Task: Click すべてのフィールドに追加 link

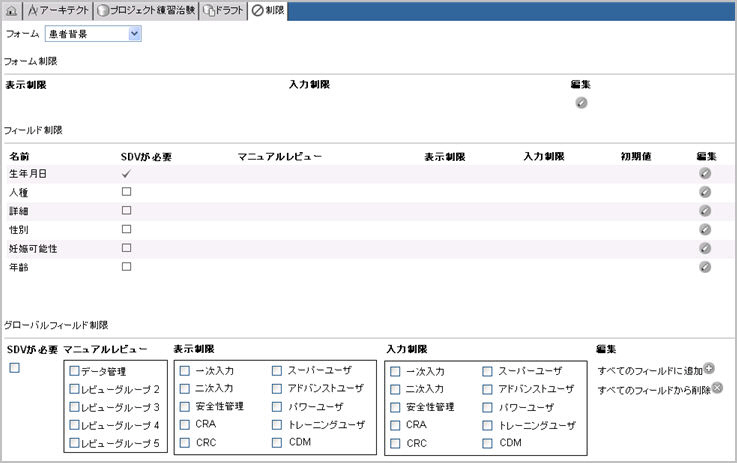Action: pos(648,370)
